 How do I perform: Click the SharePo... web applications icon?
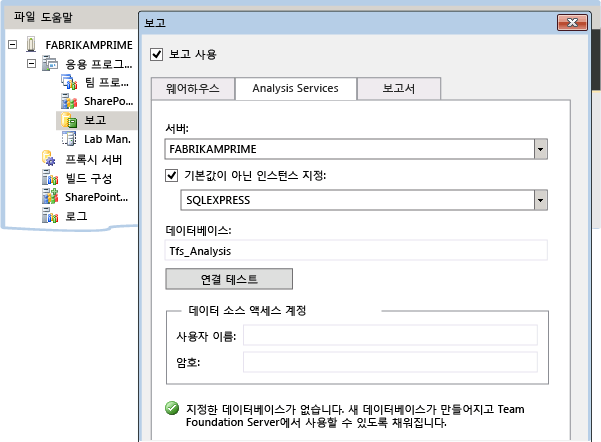(69, 101)
